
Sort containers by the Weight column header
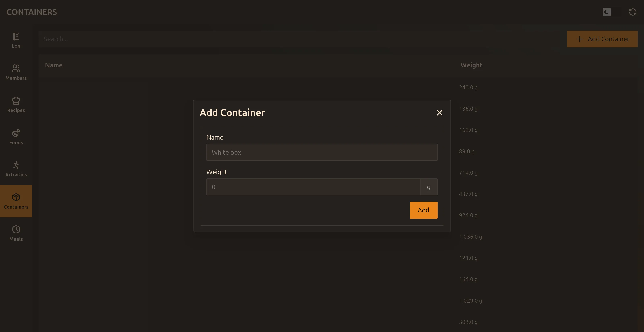[471, 65]
